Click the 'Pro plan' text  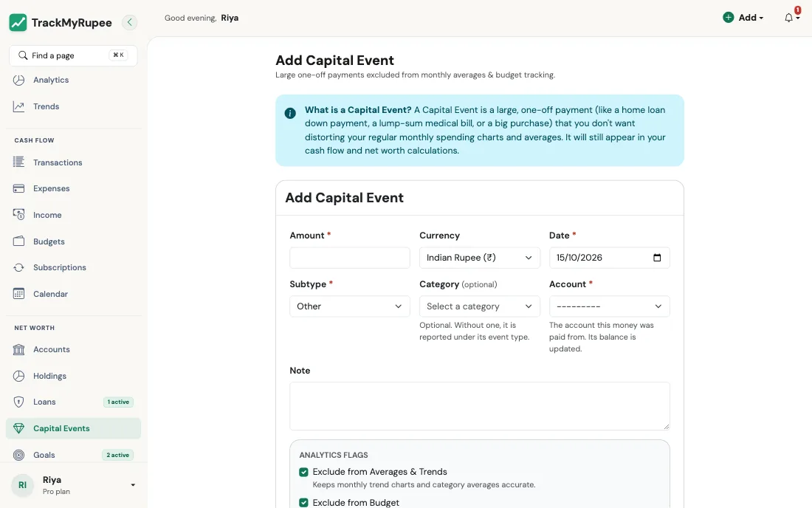coord(56,492)
